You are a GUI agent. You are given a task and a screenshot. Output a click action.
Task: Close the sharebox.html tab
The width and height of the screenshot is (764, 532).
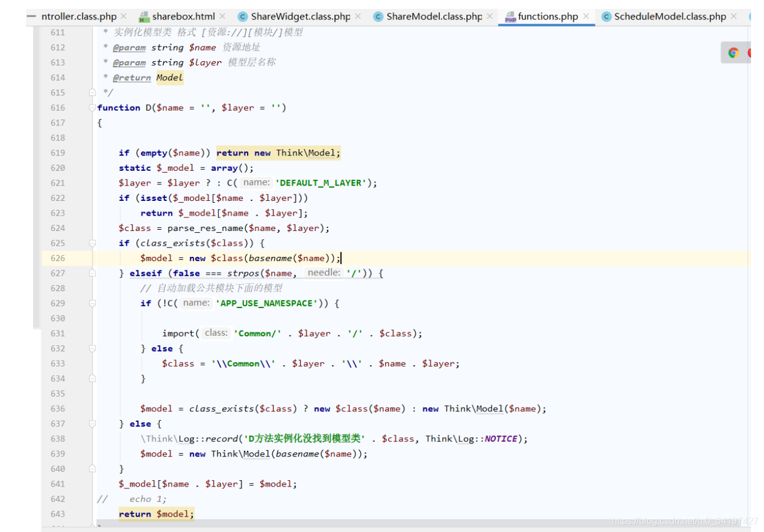click(x=222, y=16)
